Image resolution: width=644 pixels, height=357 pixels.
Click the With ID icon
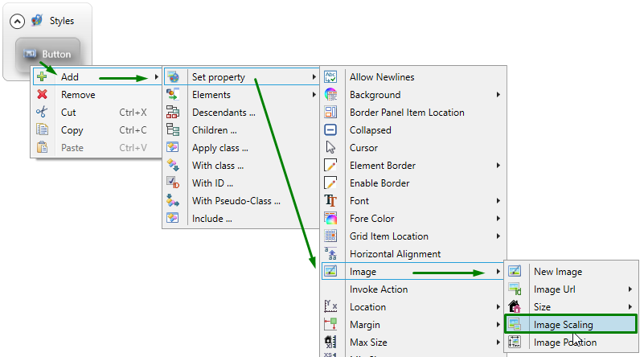point(173,183)
